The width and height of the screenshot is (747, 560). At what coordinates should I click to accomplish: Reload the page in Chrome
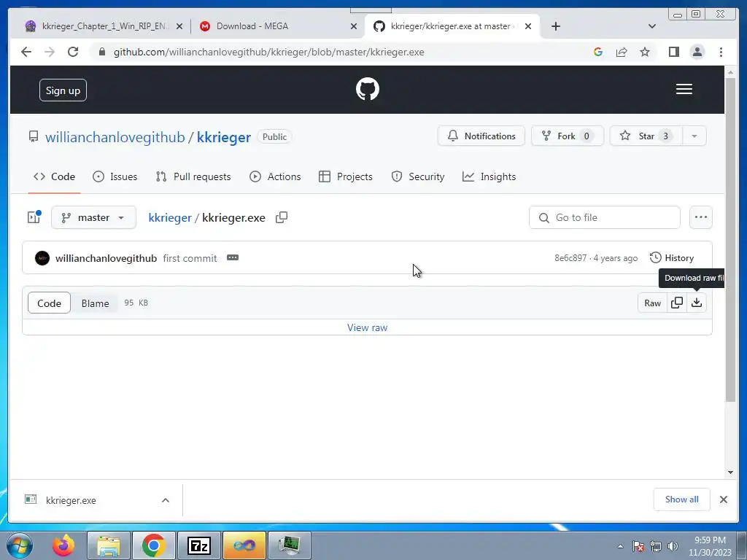click(73, 52)
